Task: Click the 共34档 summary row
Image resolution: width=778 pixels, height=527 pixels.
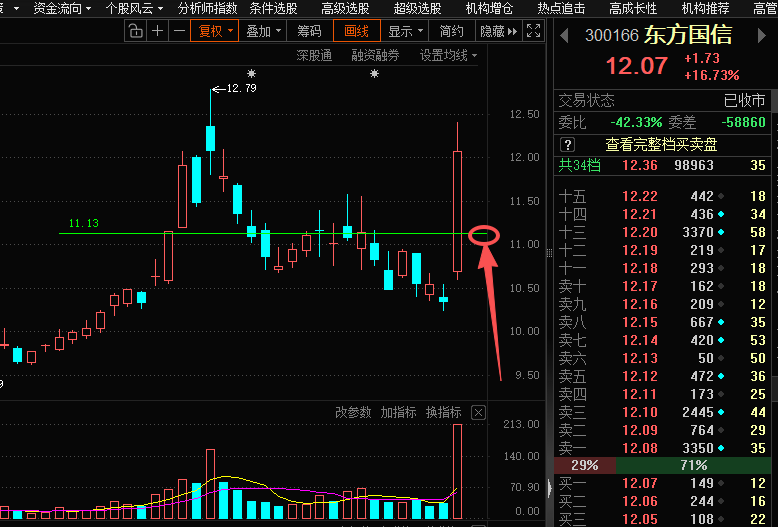Action: tap(662, 165)
